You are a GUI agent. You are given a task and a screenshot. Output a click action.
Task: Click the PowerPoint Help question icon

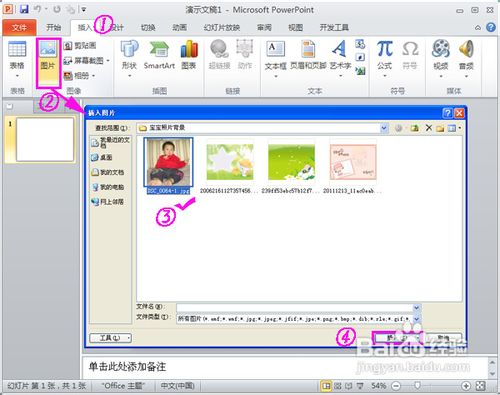pyautogui.click(x=490, y=27)
